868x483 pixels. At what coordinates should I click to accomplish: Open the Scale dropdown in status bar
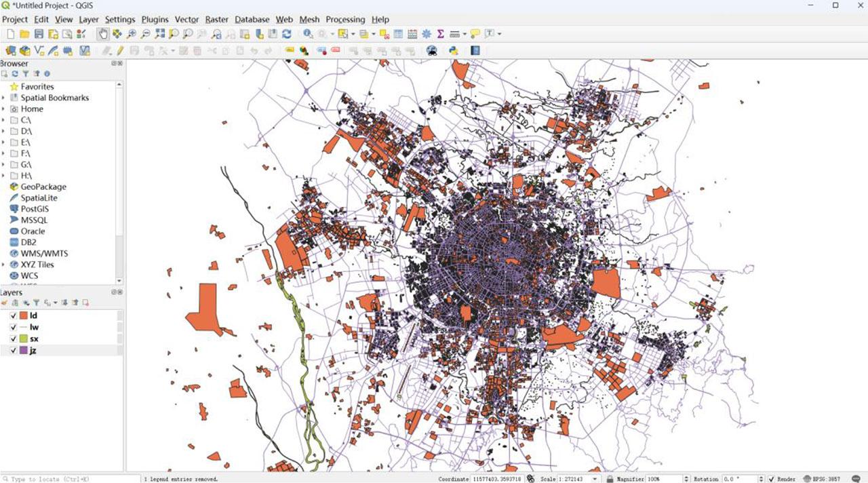595,479
